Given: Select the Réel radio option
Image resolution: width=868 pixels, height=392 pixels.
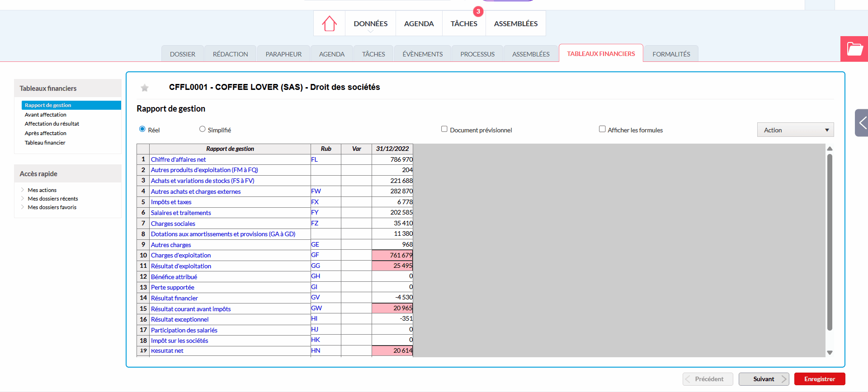Looking at the screenshot, I should click(142, 129).
